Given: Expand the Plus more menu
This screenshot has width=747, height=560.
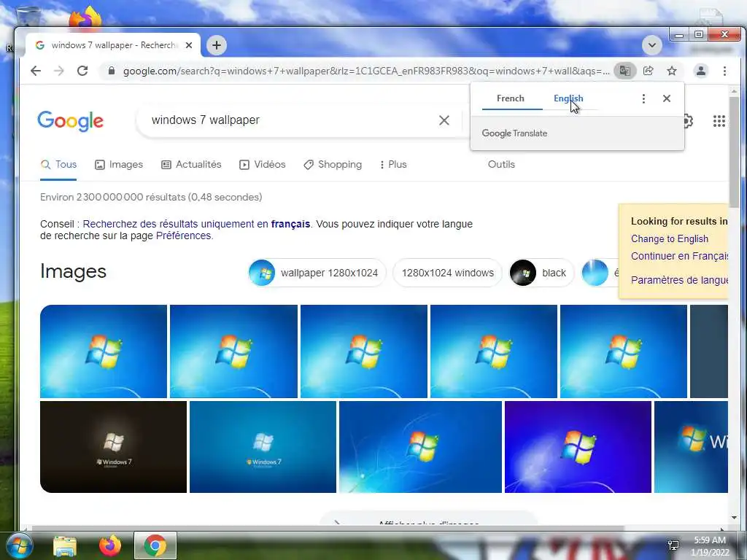Looking at the screenshot, I should 393,165.
